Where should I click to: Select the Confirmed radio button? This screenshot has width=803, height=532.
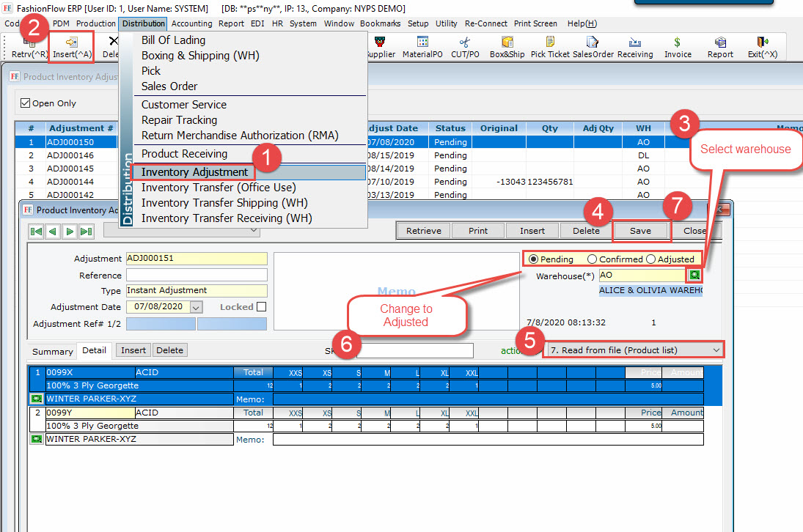tap(592, 259)
